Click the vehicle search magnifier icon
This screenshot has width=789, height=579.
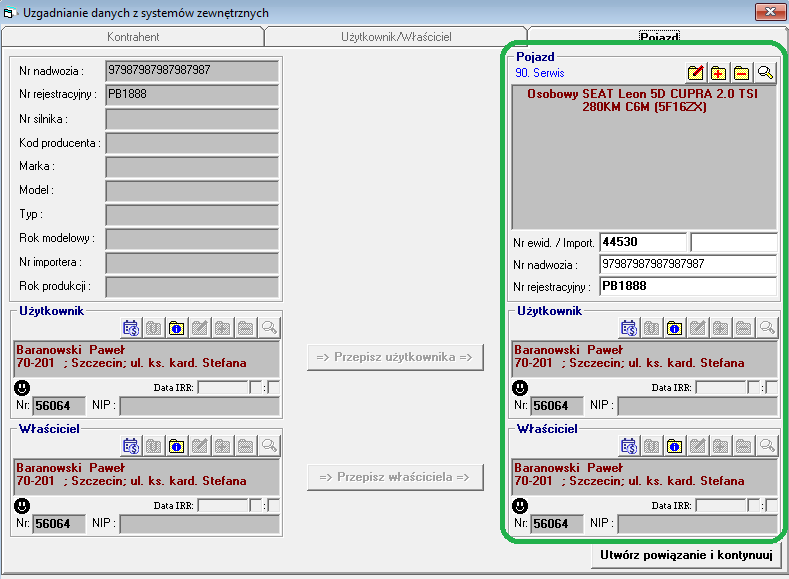765,73
